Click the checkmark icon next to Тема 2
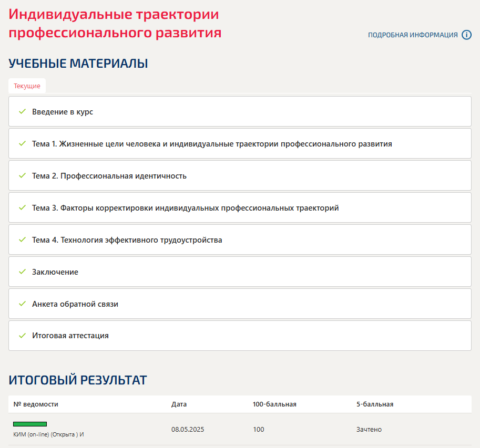480x448 pixels. click(x=23, y=175)
